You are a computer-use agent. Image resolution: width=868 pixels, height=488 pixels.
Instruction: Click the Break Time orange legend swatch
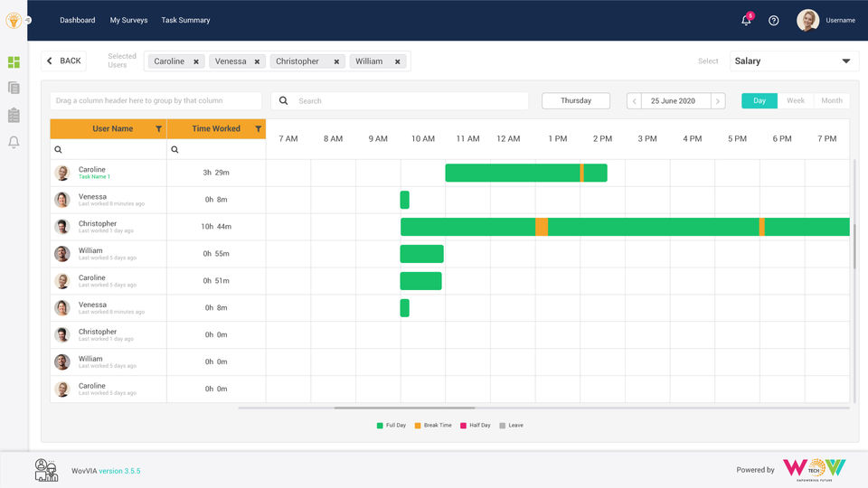point(418,426)
